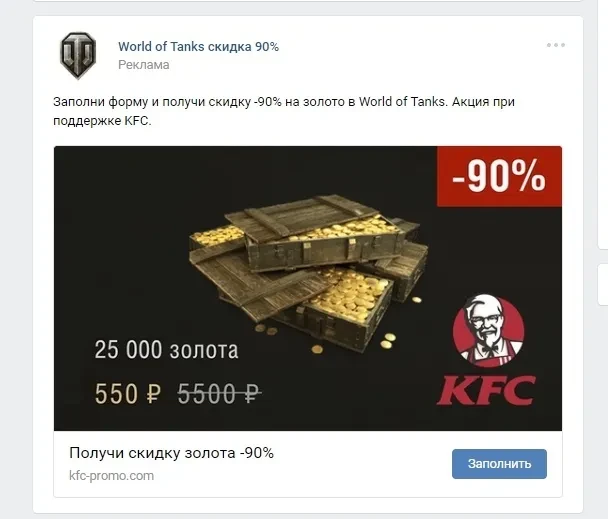Viewport: 608px width, 519px height.
Task: Click the World of Tanks avatar logo
Action: click(x=78, y=55)
